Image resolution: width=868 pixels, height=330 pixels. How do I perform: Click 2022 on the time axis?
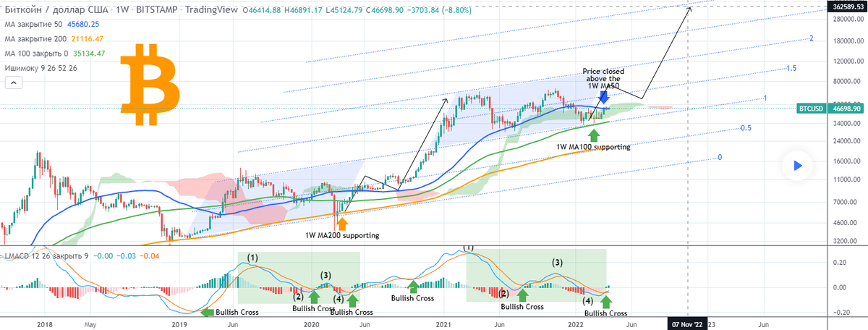(576, 325)
